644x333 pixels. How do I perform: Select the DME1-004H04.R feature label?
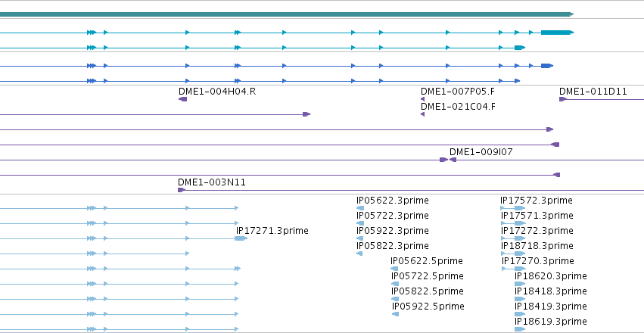coord(217,92)
